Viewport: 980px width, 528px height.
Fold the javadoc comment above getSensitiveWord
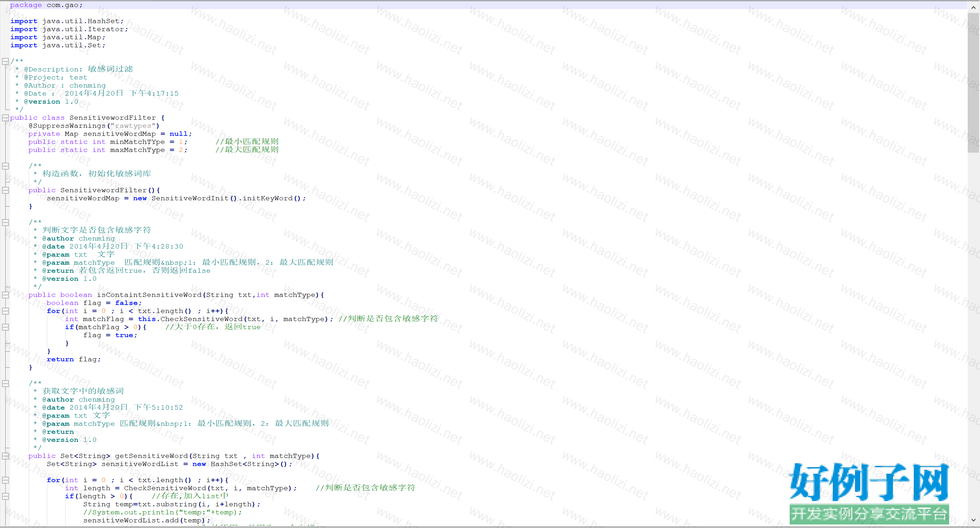click(5, 383)
